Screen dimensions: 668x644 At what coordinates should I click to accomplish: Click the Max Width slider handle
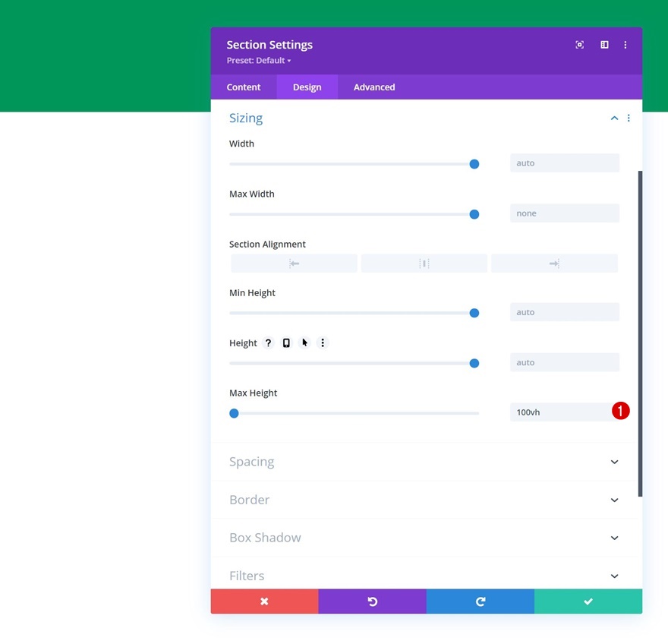(474, 214)
